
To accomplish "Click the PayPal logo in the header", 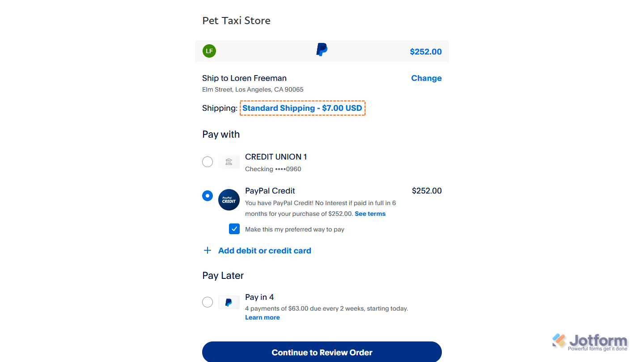I will [x=321, y=49].
